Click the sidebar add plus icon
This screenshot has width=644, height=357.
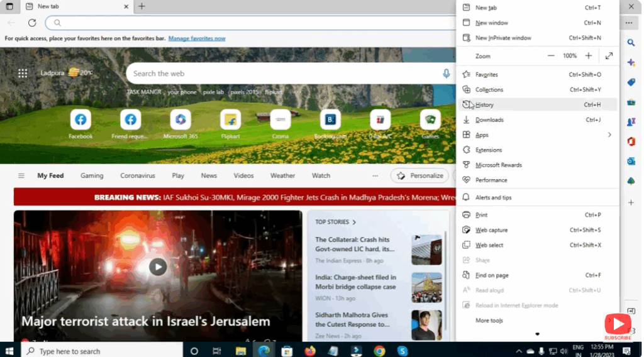coord(631,202)
